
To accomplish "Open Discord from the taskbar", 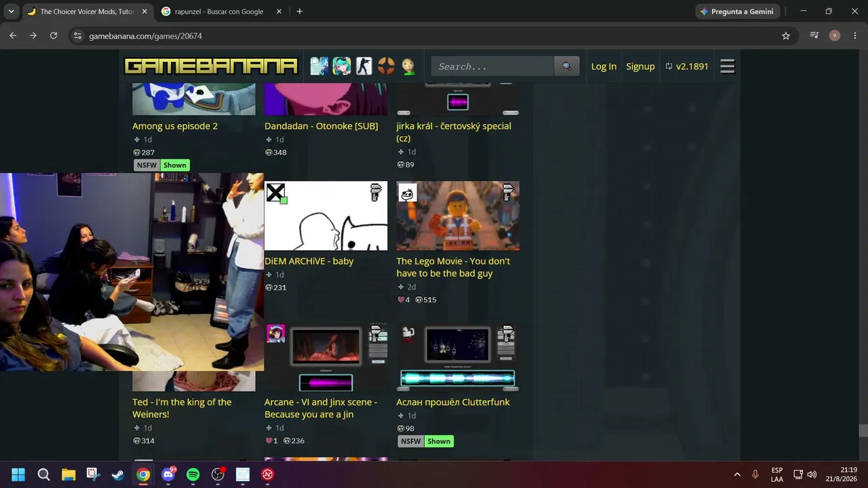I will 168,474.
